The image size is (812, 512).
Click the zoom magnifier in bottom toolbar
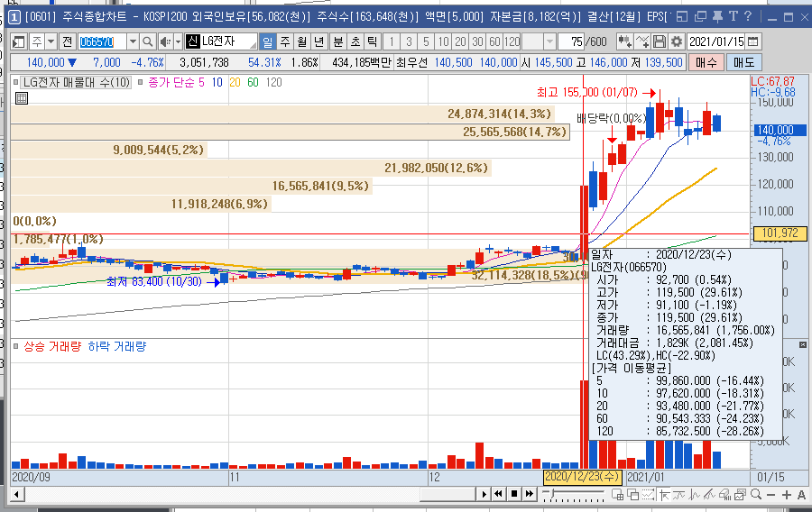pyautogui.click(x=756, y=494)
